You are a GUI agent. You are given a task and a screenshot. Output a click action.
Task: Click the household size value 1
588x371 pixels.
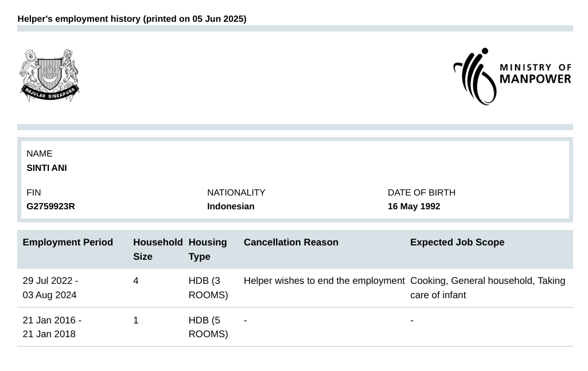(136, 321)
